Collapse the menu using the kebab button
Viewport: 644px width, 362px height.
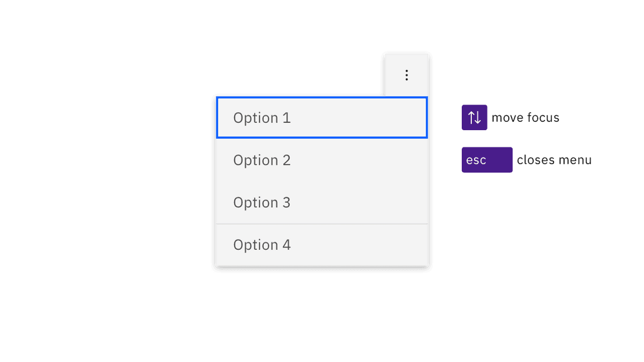tap(406, 75)
